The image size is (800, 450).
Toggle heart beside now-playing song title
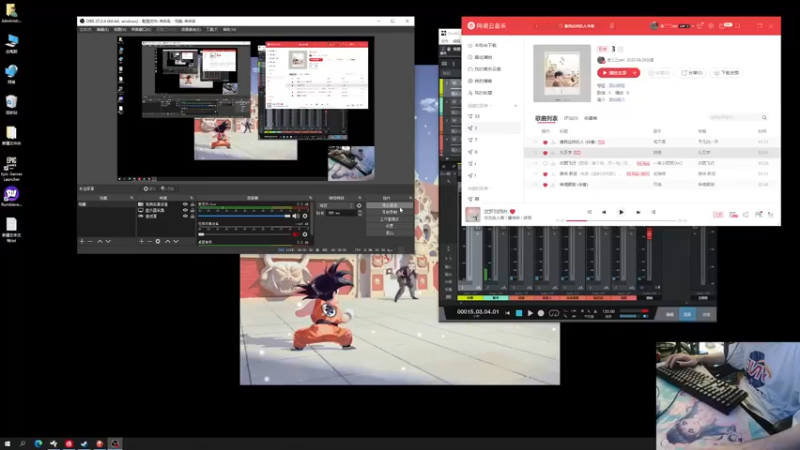512,211
